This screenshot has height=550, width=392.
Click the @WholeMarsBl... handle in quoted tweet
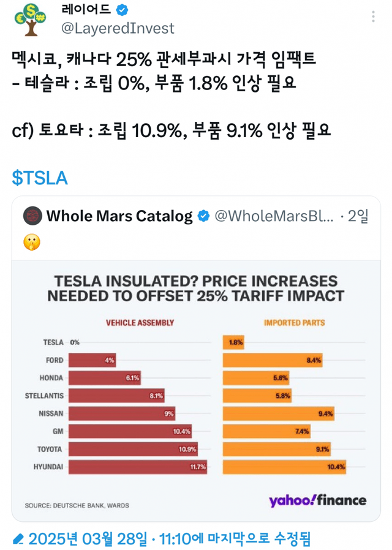[x=274, y=216]
